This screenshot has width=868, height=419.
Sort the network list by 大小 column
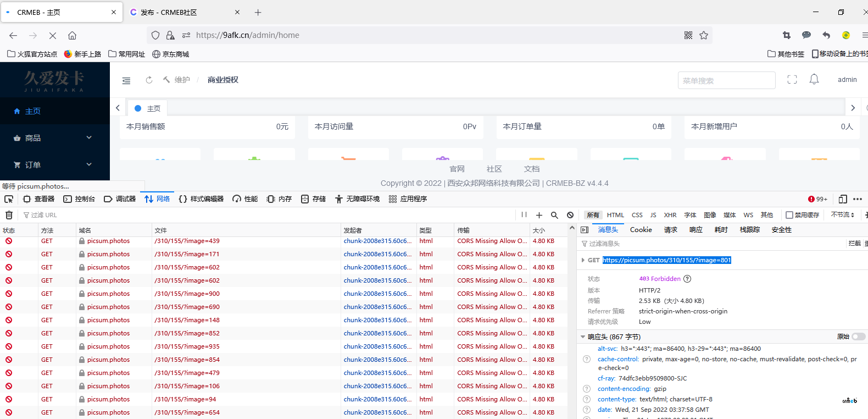(x=548, y=230)
